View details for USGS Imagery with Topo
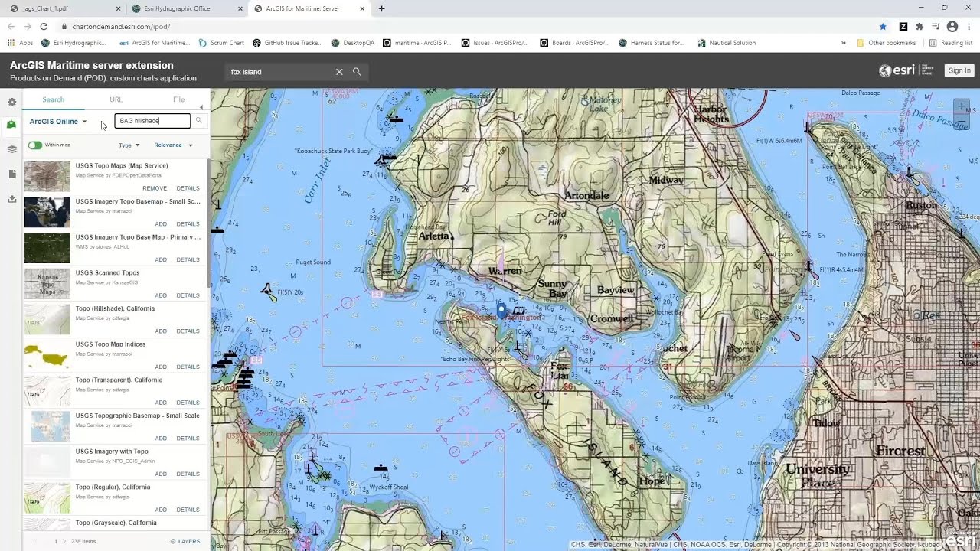Screen dimensions: 980x551 pos(188,474)
